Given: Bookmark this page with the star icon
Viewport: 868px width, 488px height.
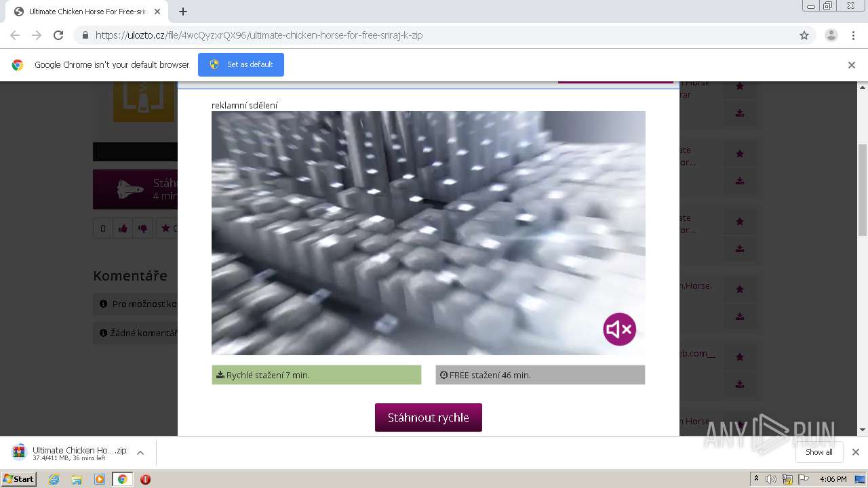Looking at the screenshot, I should pyautogui.click(x=804, y=35).
